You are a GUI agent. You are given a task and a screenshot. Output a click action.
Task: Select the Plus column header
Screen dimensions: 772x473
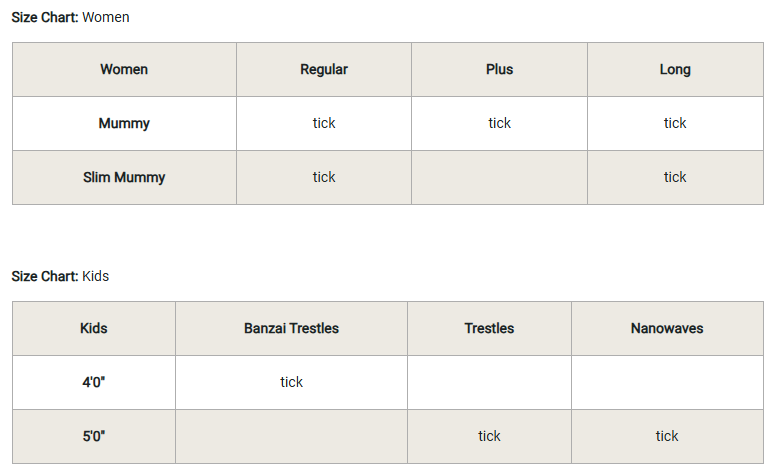point(499,69)
